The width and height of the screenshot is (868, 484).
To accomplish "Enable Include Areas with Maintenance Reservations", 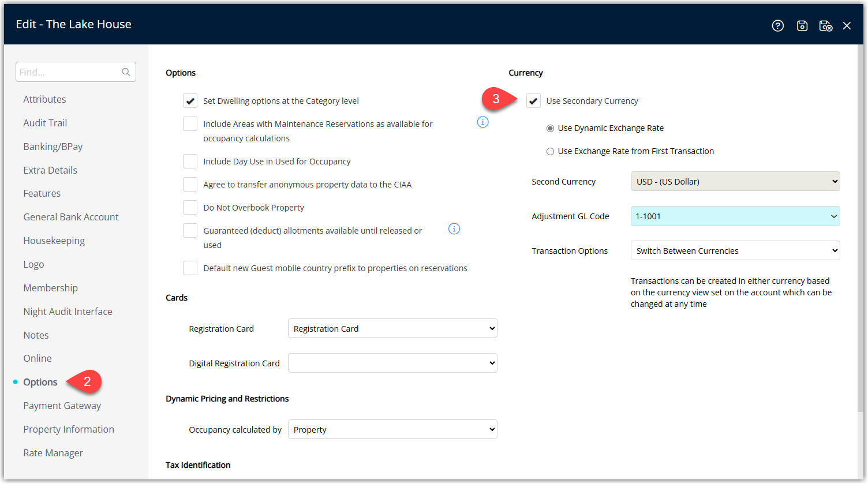I will click(190, 124).
